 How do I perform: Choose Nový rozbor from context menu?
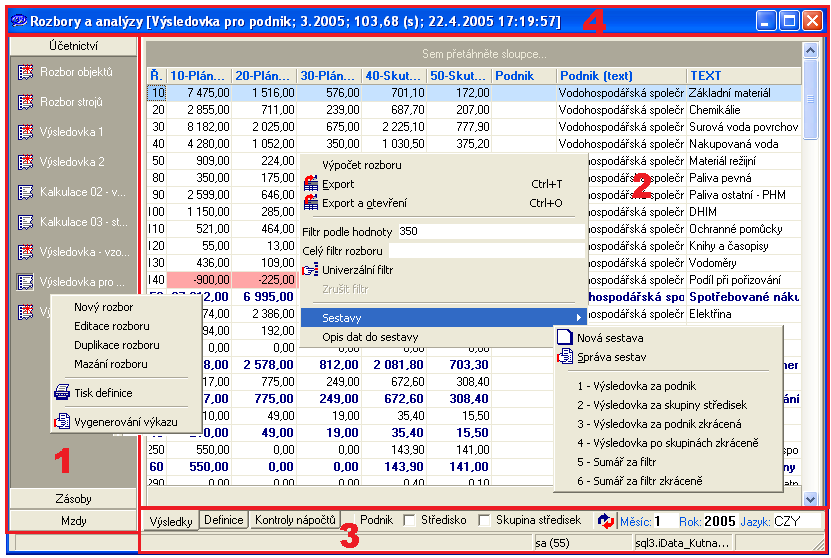click(x=103, y=307)
